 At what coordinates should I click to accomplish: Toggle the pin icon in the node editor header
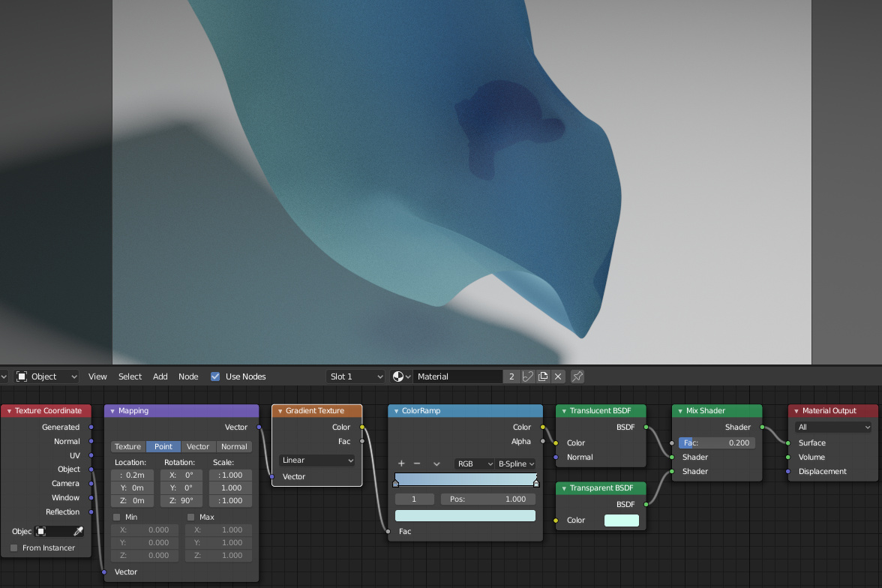(577, 376)
